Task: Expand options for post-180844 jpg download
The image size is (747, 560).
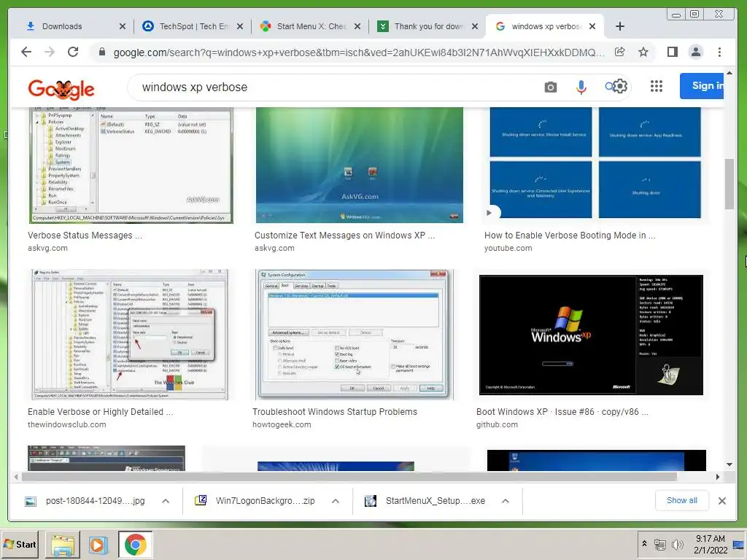Action: 166,501
